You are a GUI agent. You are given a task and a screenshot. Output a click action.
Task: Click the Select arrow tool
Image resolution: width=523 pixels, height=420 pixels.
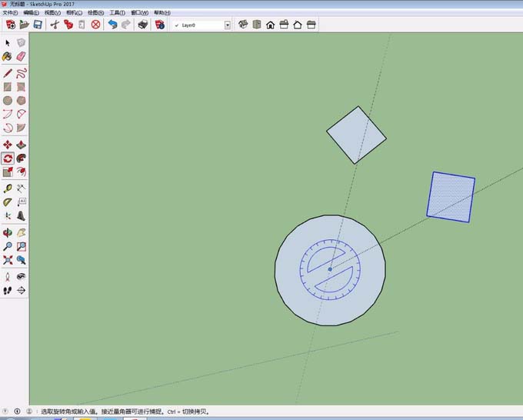pyautogui.click(x=8, y=42)
